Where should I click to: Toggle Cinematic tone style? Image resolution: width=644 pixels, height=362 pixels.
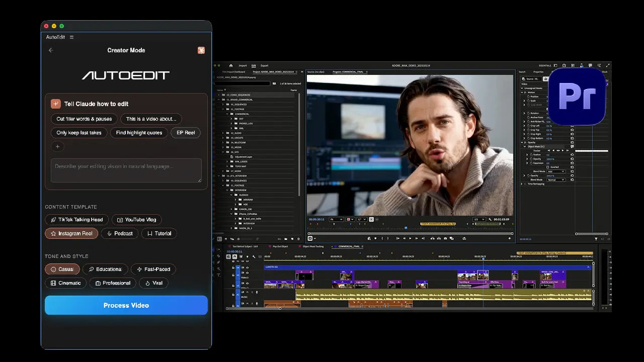pyautogui.click(x=66, y=283)
